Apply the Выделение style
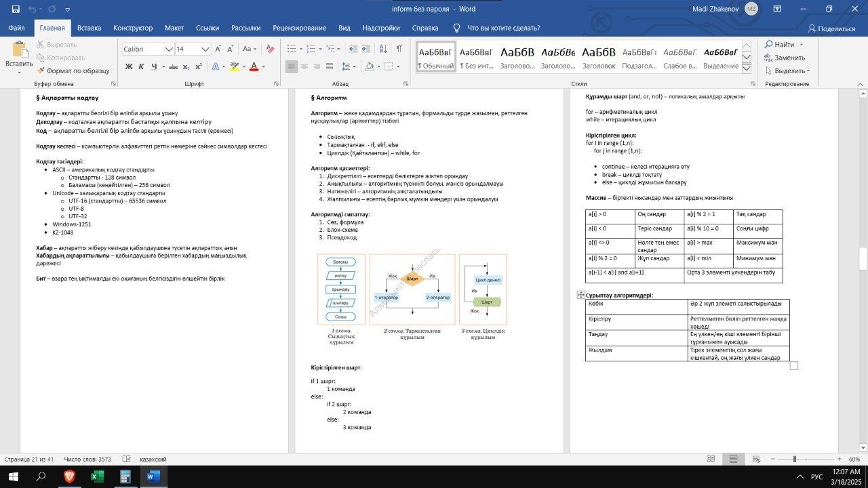The height and width of the screenshot is (488, 868). pos(720,57)
